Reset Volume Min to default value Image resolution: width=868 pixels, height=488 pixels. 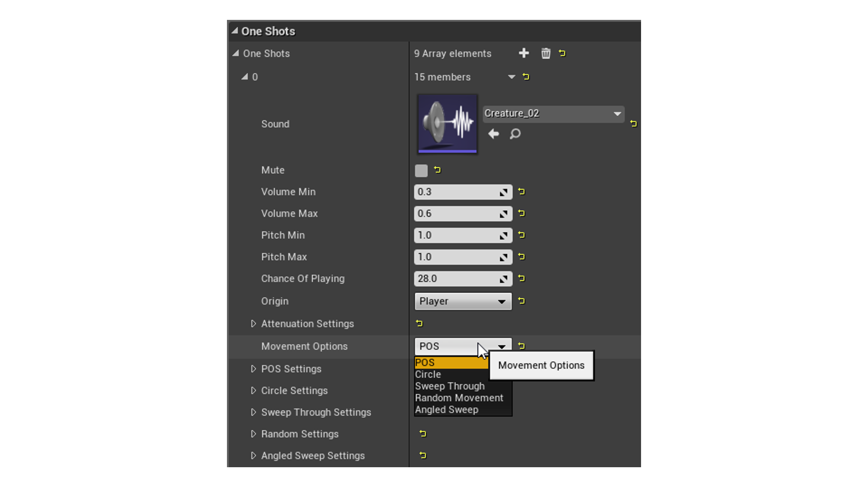pos(521,192)
